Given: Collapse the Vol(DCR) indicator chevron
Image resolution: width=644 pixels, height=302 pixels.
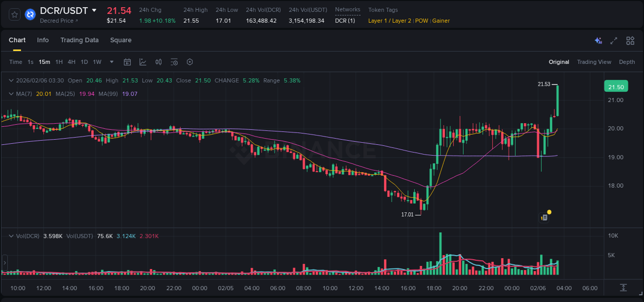Looking at the screenshot, I should click(x=11, y=236).
